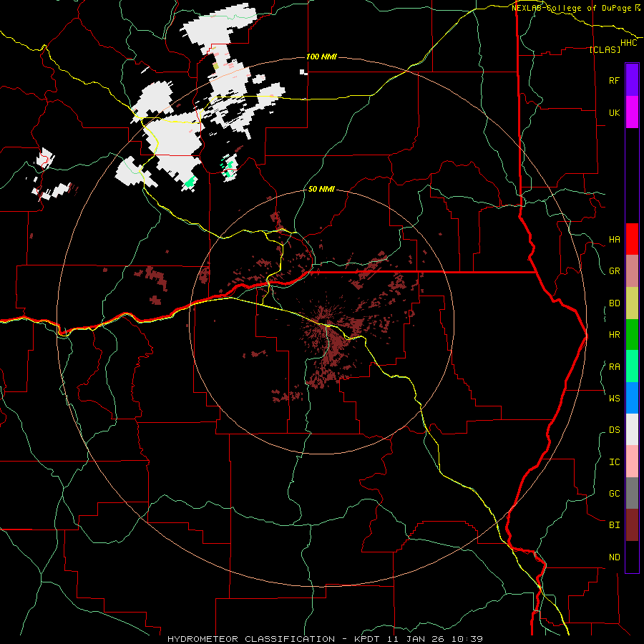
Task: Click the 100 NMI range ring label
Action: 321,57
